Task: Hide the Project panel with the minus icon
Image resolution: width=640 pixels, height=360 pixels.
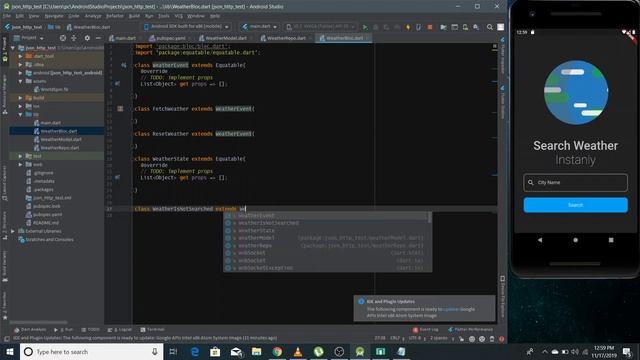Action: (98, 38)
